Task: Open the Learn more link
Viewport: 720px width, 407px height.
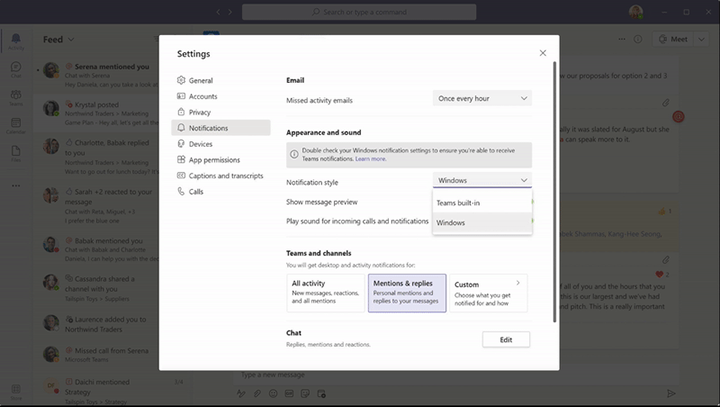Action: point(370,159)
